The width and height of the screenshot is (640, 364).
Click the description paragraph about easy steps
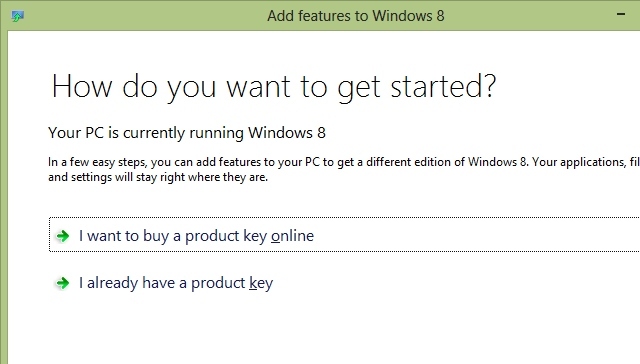tap(344, 169)
